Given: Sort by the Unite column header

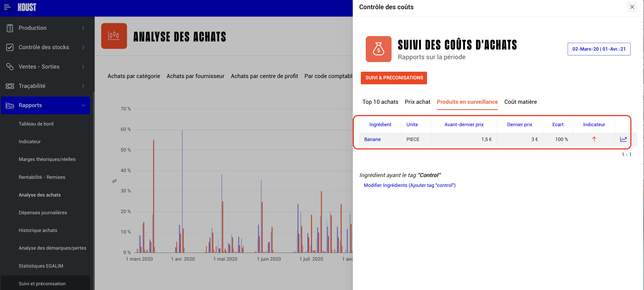Looking at the screenshot, I should pos(412,125).
